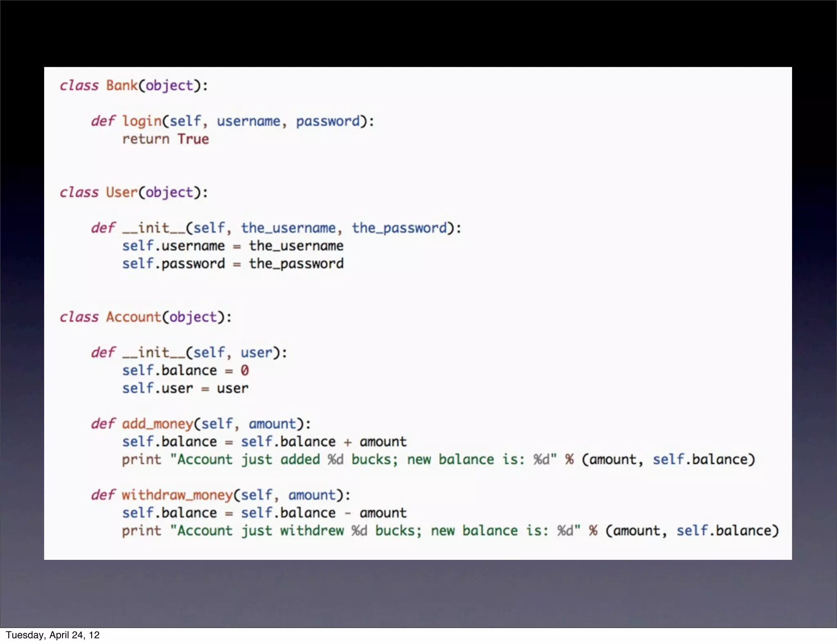The image size is (837, 644).
Task: Click the login method definition
Action: 232,121
